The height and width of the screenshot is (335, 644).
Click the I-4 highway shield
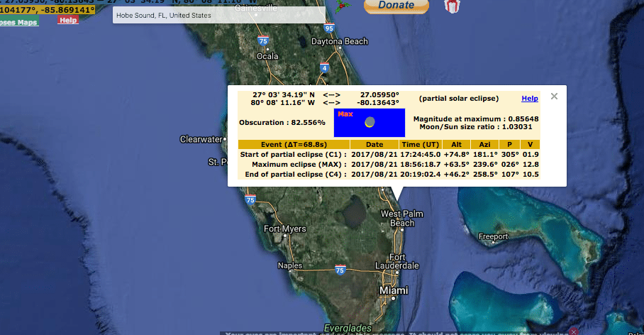point(324,68)
